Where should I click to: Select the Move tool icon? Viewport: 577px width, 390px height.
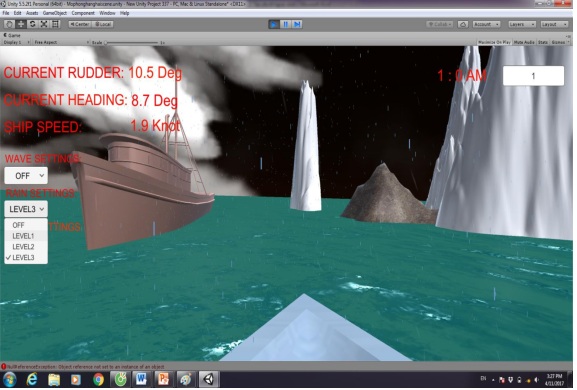coord(21,24)
